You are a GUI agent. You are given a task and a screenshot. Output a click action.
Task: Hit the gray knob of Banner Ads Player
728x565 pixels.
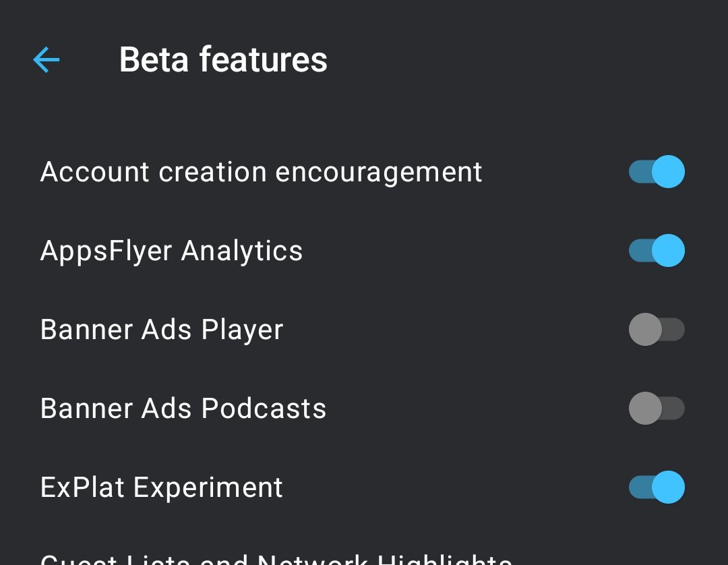coord(645,330)
